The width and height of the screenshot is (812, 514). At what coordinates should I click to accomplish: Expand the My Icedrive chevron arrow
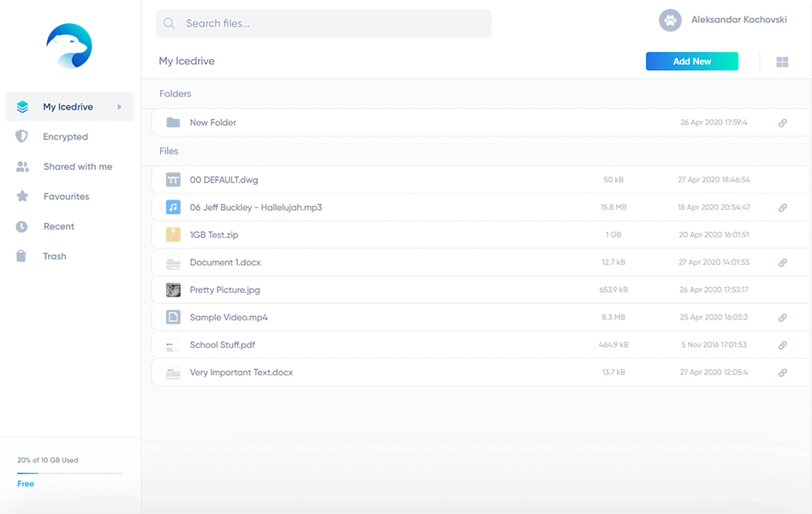pyautogui.click(x=118, y=106)
